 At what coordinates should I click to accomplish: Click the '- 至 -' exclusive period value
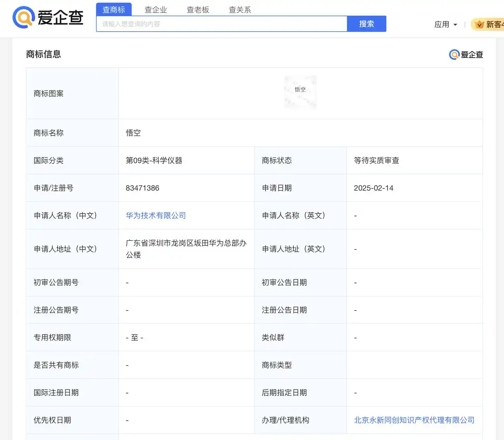[x=134, y=337]
